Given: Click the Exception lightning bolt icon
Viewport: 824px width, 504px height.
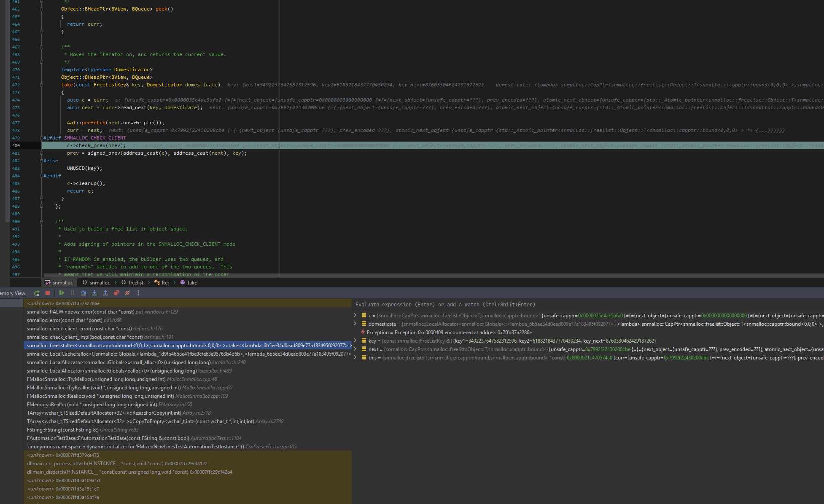Looking at the screenshot, I should click(x=363, y=332).
